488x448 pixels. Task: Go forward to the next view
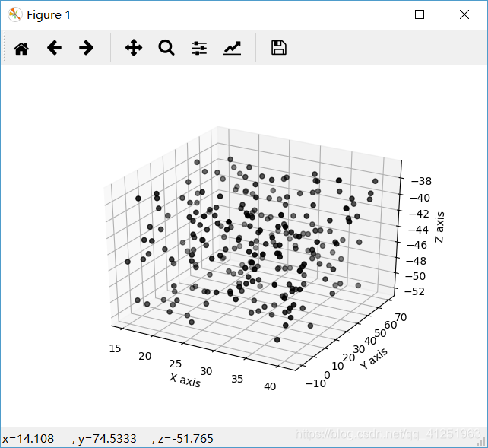coord(86,48)
